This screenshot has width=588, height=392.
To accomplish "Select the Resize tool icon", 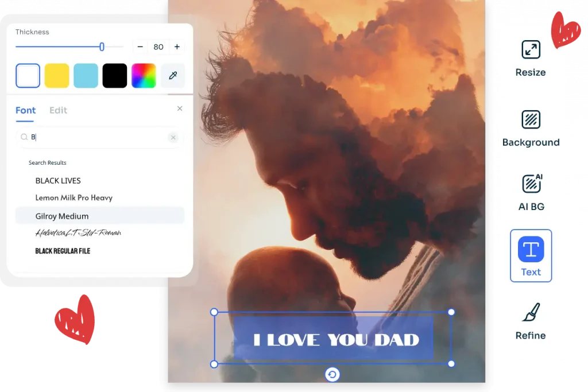I will 531,50.
